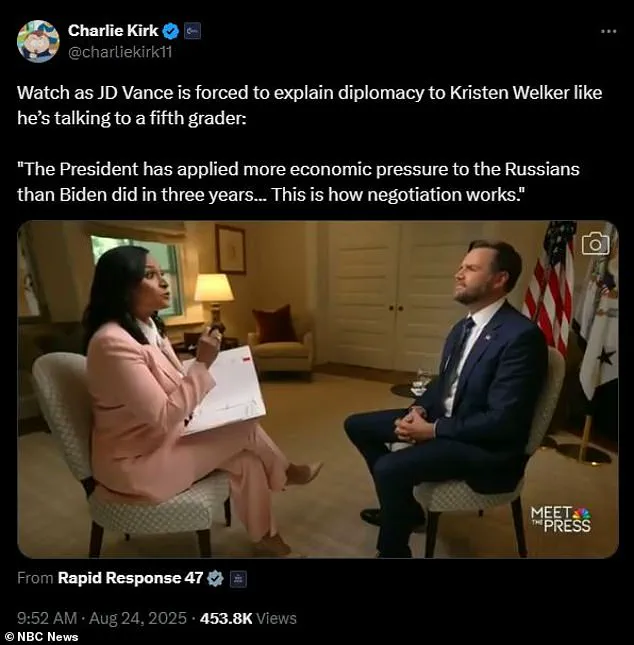Viewport: 634px width, 645px height.
Task: Open the Rapid Response 47 source link
Action: [x=130, y=578]
